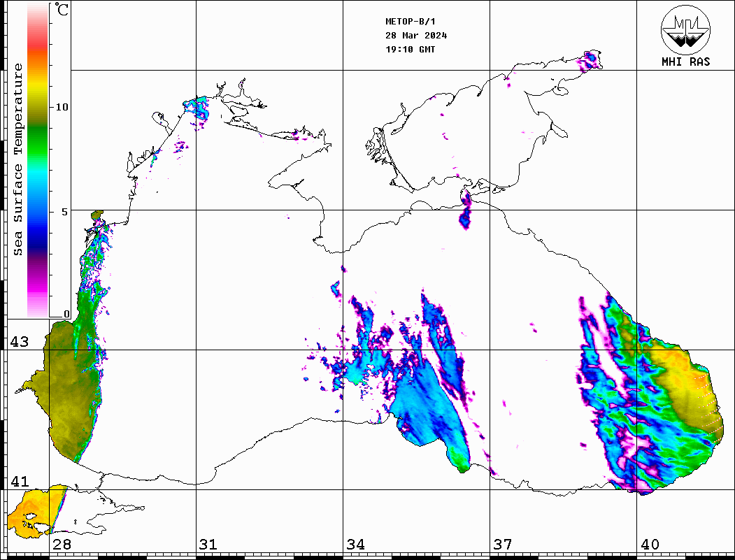Click the longitude label 40
Screen dimensions: 735x560
coord(650,545)
